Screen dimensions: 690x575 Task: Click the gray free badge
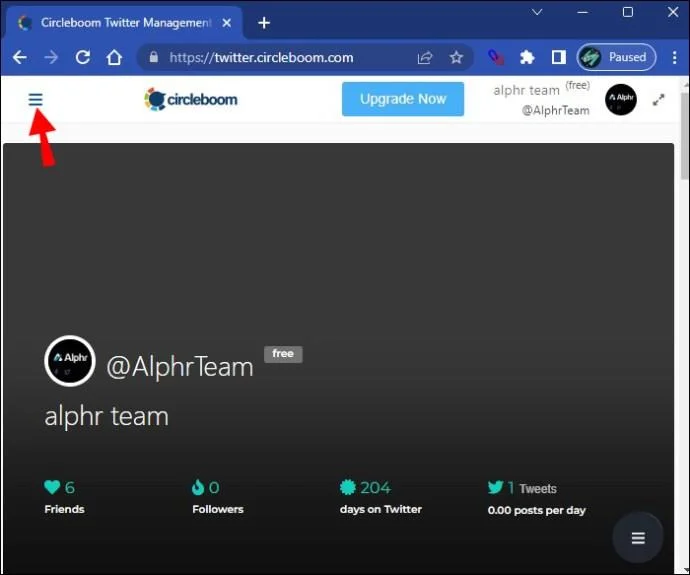coord(283,354)
